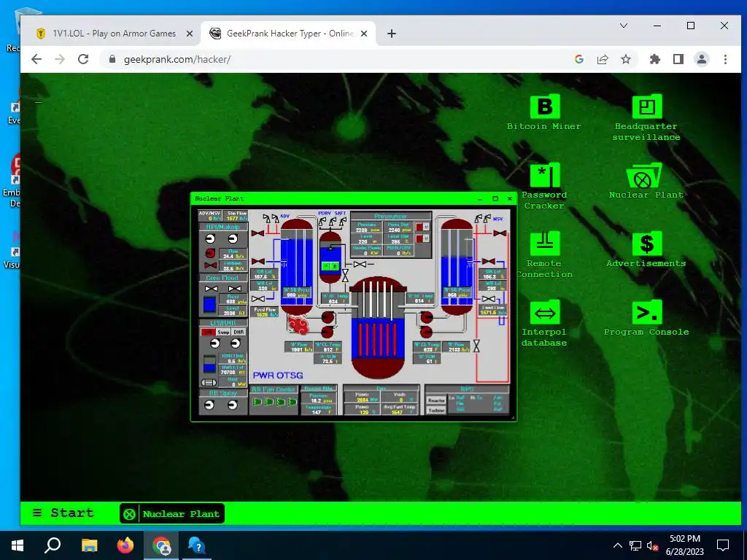
Task: Click the PWR OTSG label
Action: click(278, 376)
